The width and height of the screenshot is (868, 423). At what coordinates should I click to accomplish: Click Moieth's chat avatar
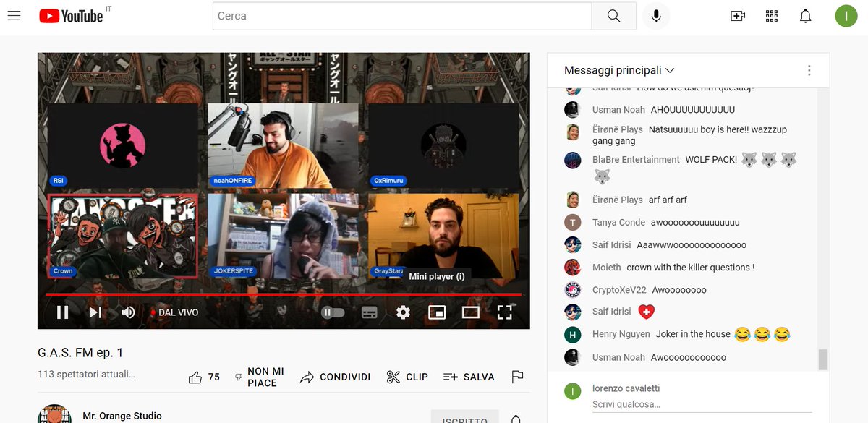pos(572,268)
